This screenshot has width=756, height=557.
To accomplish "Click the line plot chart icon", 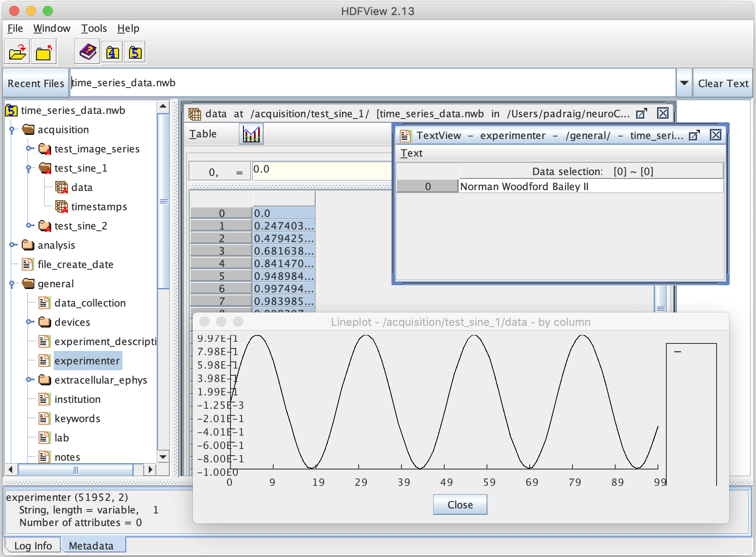I will tap(251, 134).
